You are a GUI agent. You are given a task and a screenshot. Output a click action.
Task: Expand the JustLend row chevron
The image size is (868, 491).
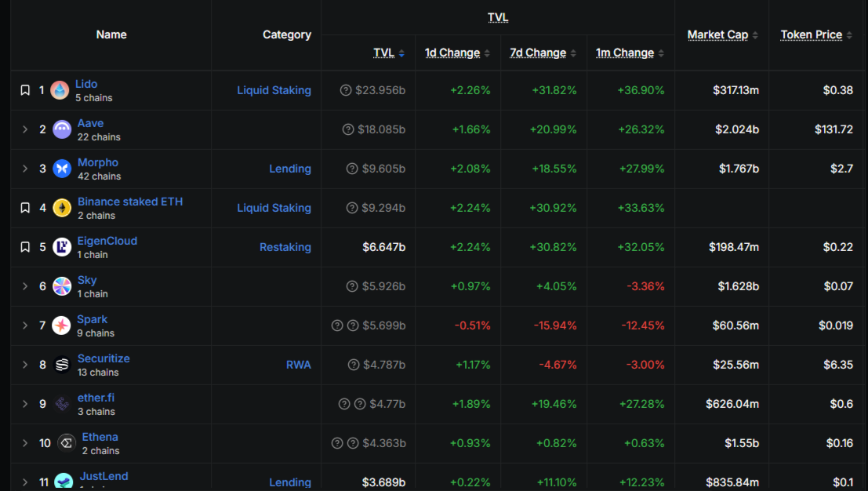point(25,482)
